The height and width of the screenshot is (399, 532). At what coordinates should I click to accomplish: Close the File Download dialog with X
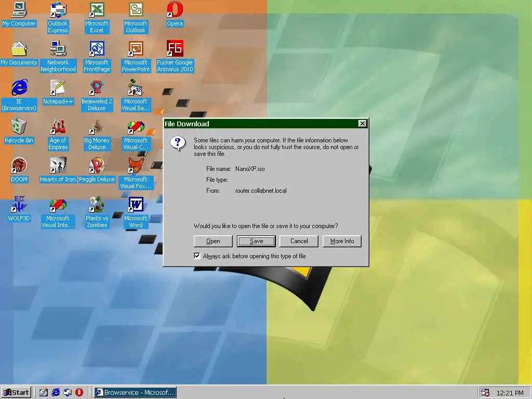(x=362, y=124)
